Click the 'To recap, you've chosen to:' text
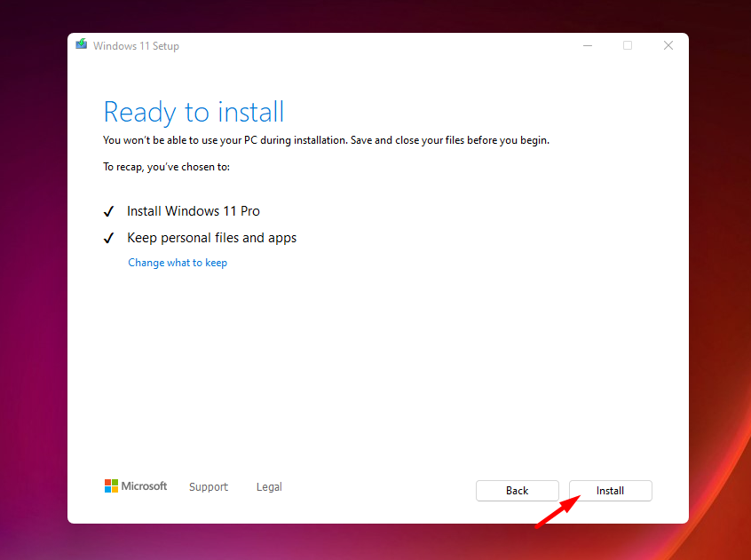Viewport: 751px width, 560px height. click(x=167, y=167)
